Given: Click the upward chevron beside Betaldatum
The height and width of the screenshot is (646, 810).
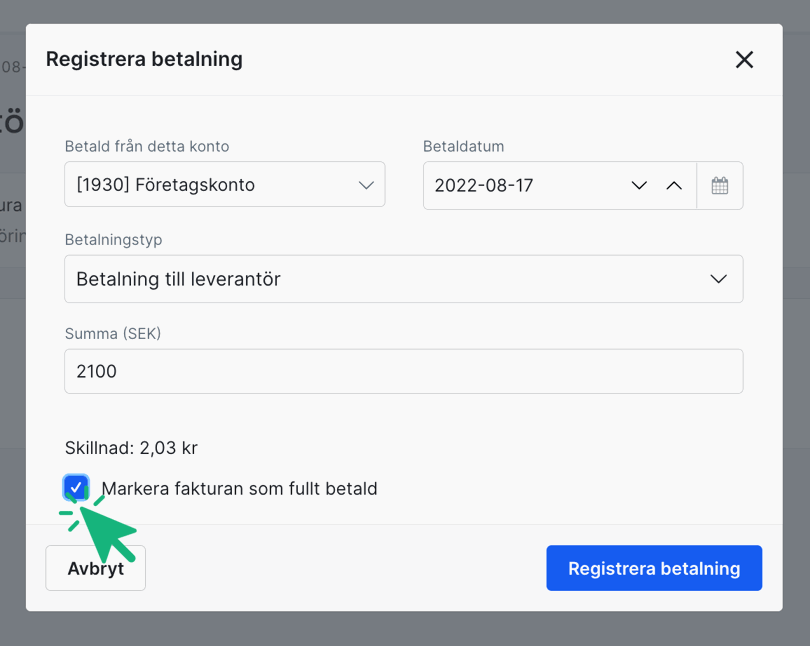Looking at the screenshot, I should point(674,185).
